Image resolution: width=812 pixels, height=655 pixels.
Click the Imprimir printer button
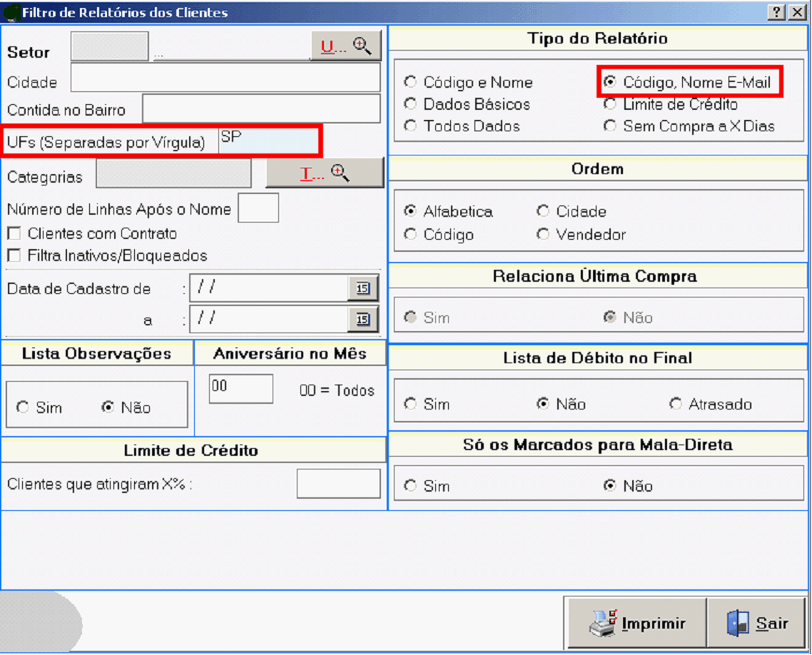[636, 623]
